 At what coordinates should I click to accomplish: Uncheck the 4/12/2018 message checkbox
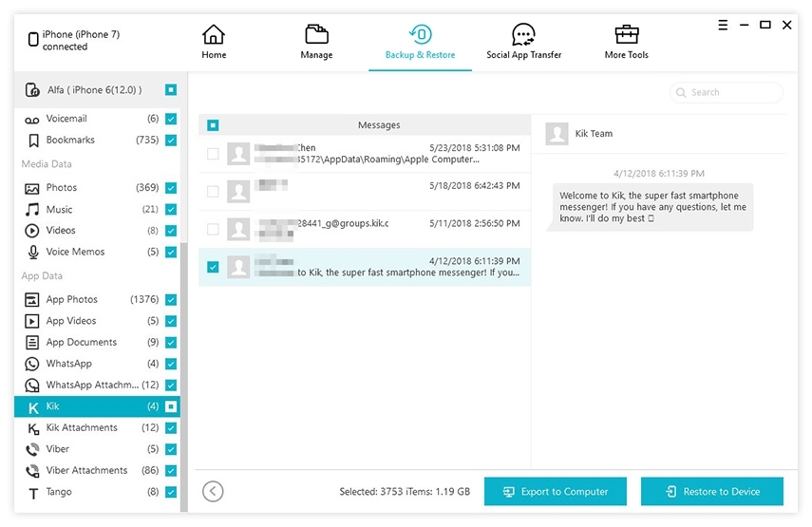pos(213,267)
